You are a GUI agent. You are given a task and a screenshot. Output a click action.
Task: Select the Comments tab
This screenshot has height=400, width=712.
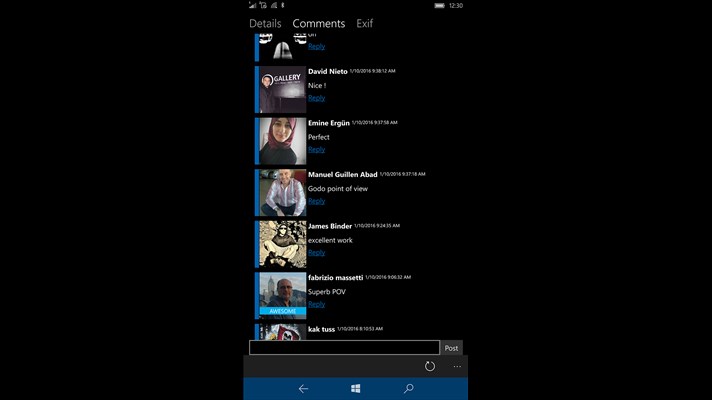tap(319, 24)
